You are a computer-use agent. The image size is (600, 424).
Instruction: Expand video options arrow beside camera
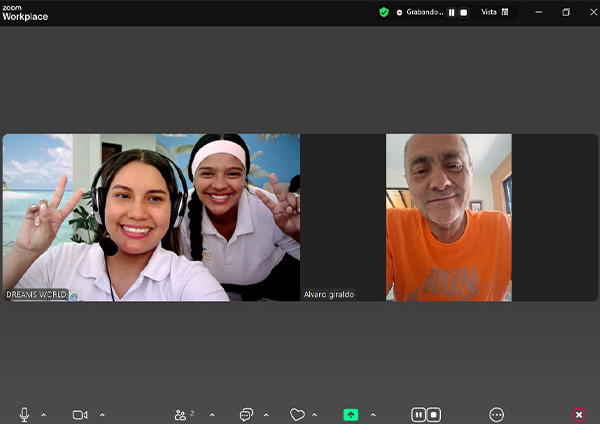[x=102, y=414]
